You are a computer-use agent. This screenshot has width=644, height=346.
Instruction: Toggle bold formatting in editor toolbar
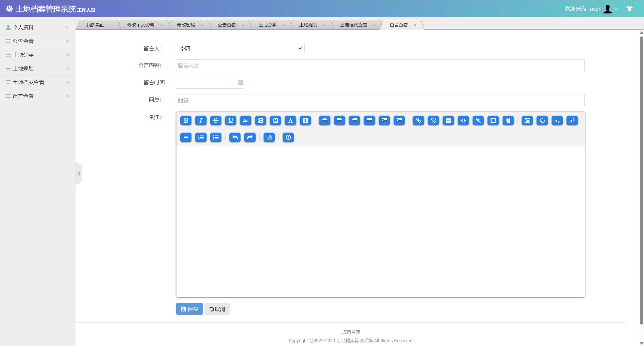point(186,121)
